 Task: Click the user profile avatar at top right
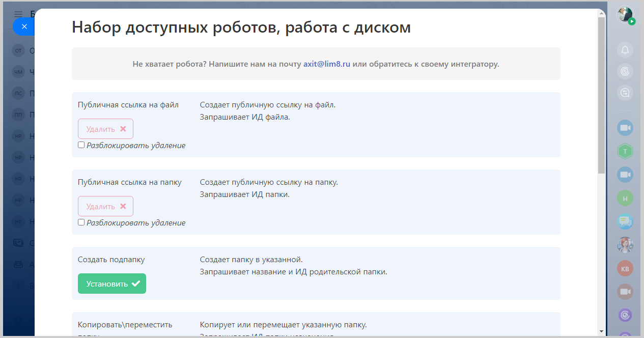point(625,14)
